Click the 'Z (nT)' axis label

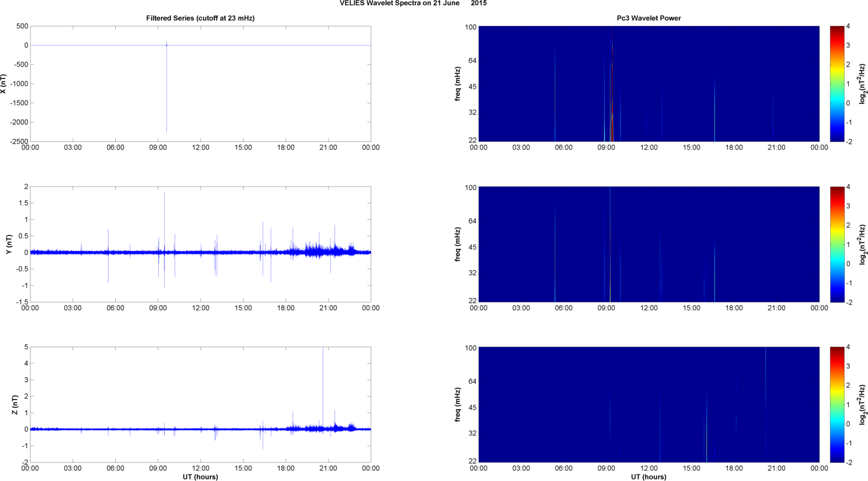click(15, 405)
